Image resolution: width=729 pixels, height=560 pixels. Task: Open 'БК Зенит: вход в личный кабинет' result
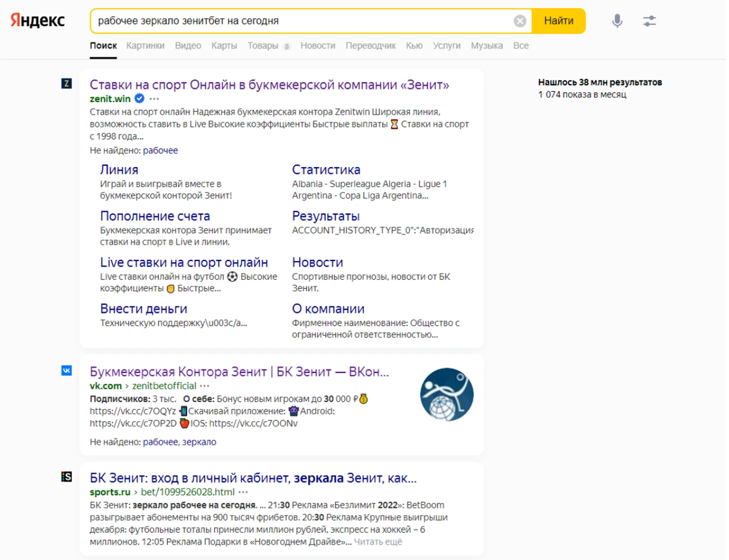[x=253, y=478]
